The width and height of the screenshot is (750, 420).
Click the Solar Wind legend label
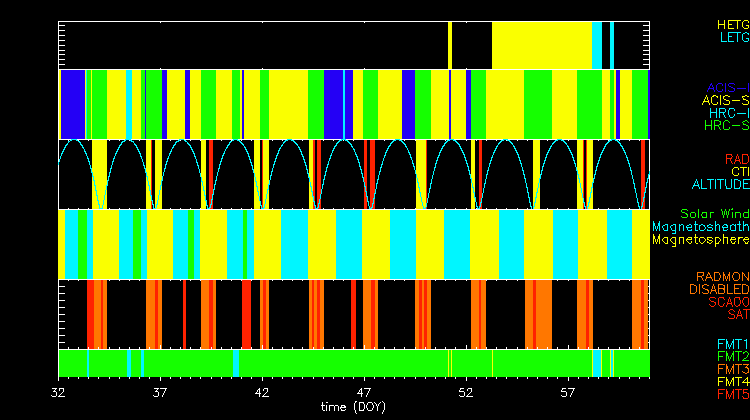coord(714,214)
